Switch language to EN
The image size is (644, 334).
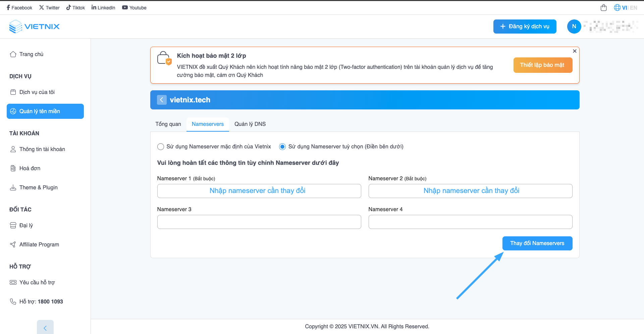[633, 8]
